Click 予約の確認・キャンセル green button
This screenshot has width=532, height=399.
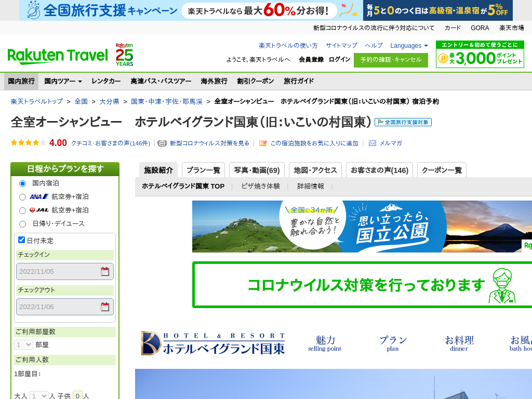391,60
